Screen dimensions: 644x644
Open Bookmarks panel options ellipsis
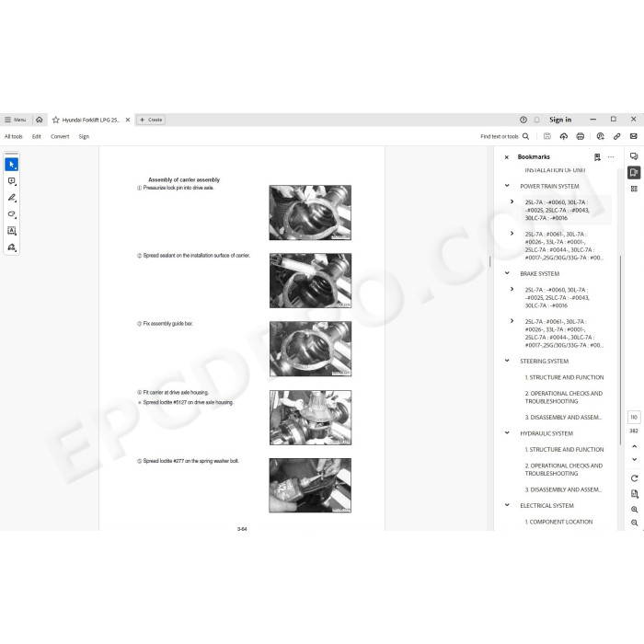point(611,157)
